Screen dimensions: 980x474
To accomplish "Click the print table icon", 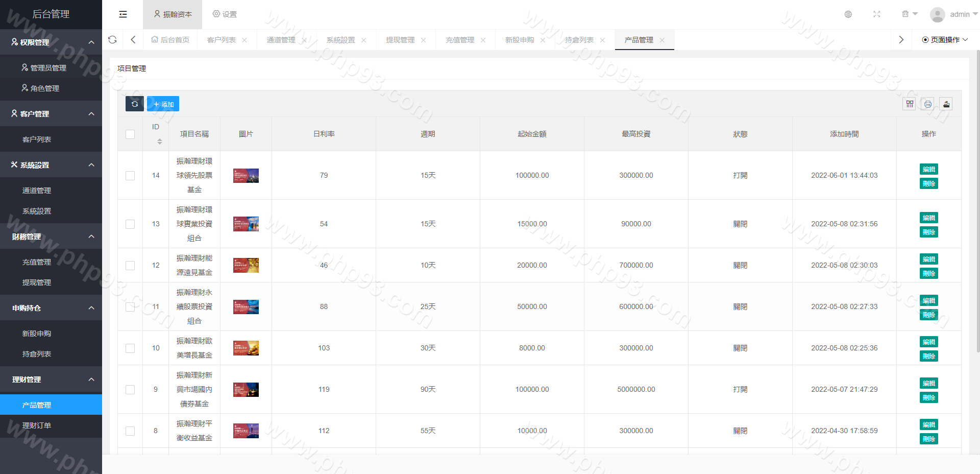I will click(928, 104).
